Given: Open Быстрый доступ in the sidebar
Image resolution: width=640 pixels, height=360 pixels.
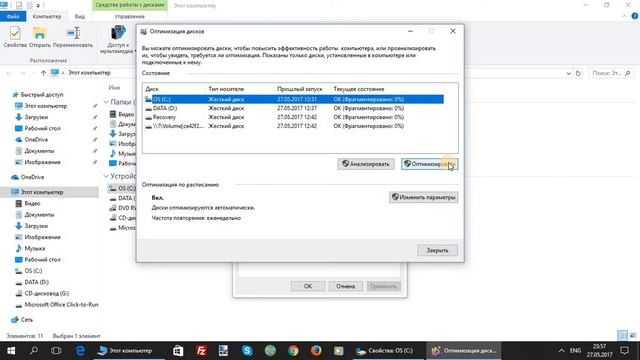Looking at the screenshot, I should click(42, 94).
